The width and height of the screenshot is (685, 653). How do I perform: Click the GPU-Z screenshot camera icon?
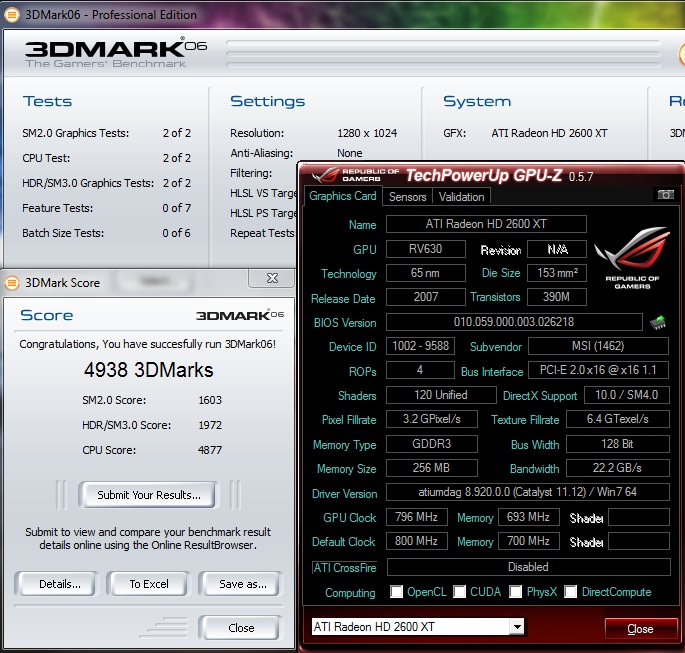665,194
